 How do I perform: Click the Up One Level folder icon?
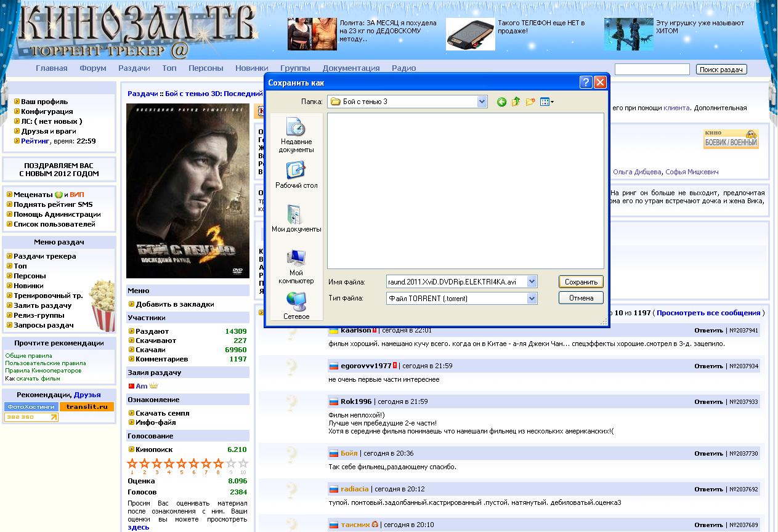click(516, 102)
